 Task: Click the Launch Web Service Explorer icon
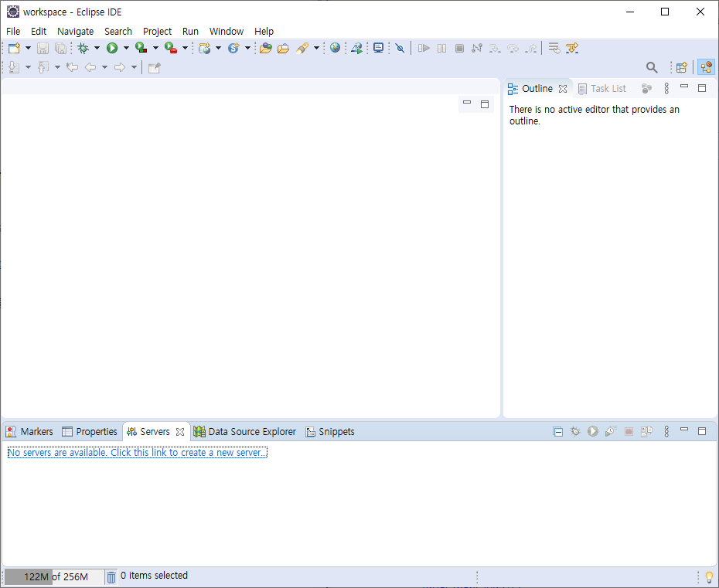(x=356, y=48)
